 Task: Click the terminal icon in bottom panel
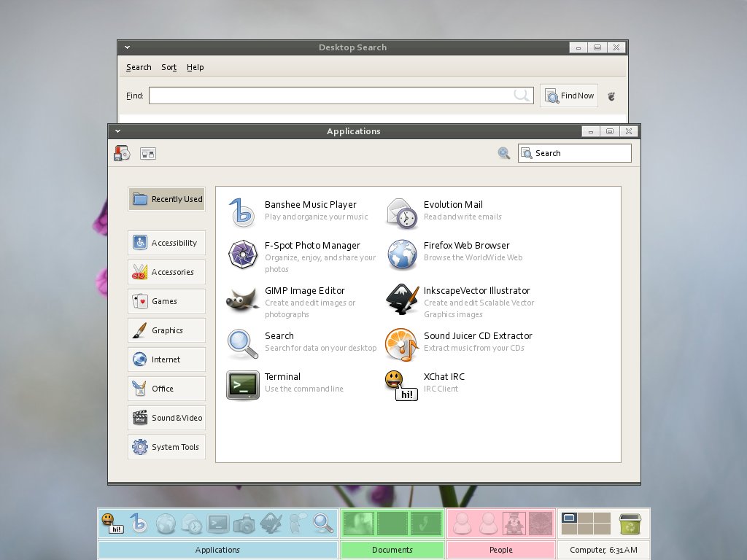(x=217, y=524)
